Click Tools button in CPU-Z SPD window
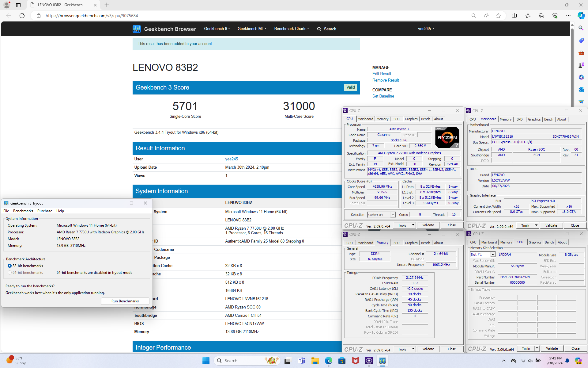Image resolution: width=588 pixels, height=368 pixels. coord(526,348)
